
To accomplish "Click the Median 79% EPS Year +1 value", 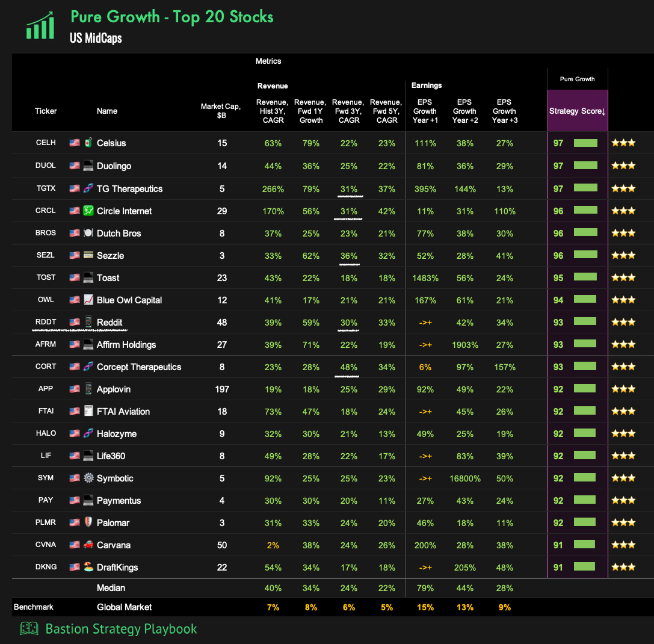I will pos(425,588).
